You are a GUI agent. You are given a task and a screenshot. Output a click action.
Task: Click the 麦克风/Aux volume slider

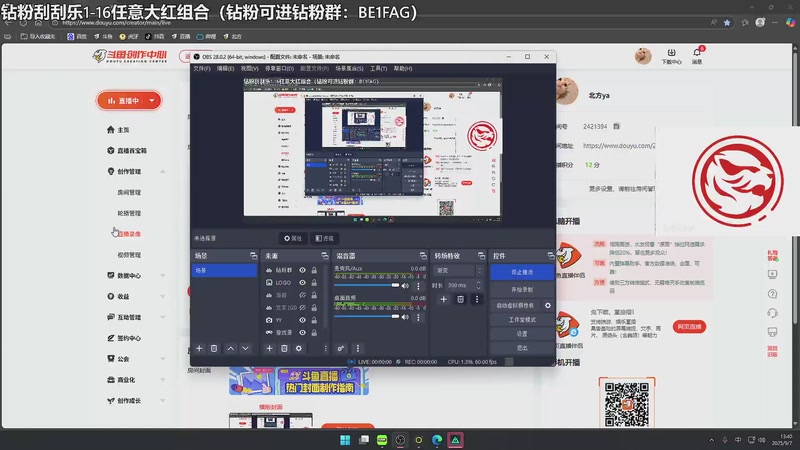point(366,286)
